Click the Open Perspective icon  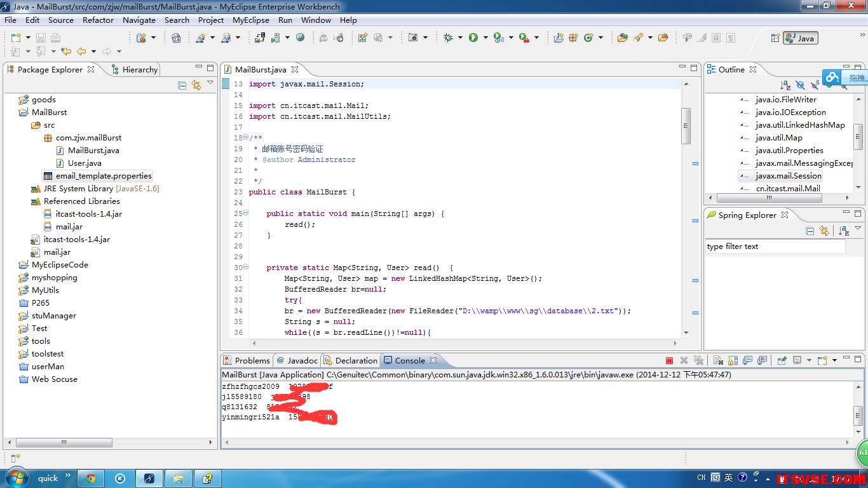pos(775,38)
